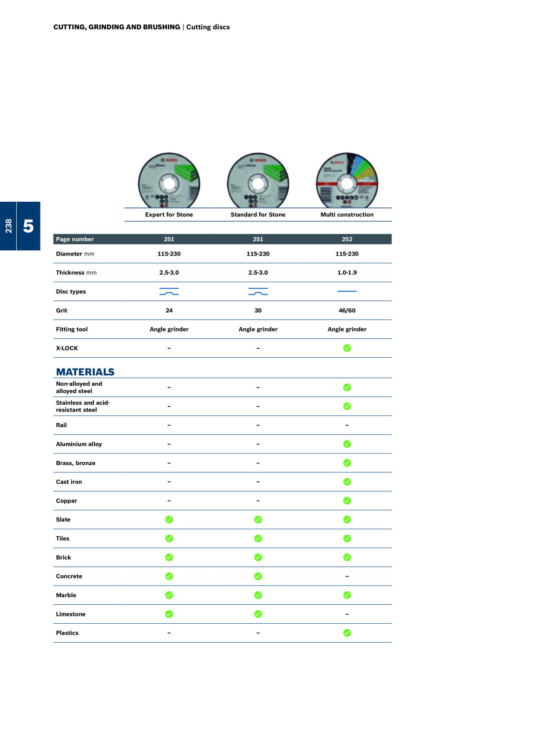Click the Brick checkmark for Multi construction
534x756 pixels.
coord(347,557)
